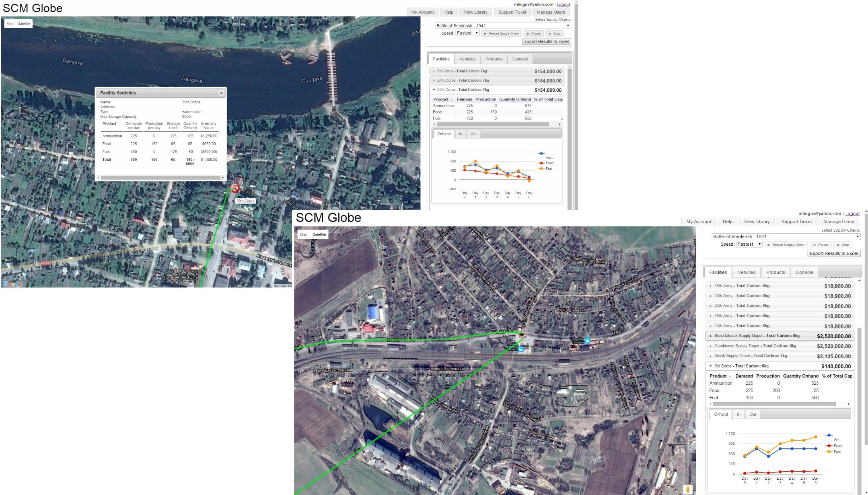
Task: Click the 39th Corps red facility marker
Action: (235, 188)
